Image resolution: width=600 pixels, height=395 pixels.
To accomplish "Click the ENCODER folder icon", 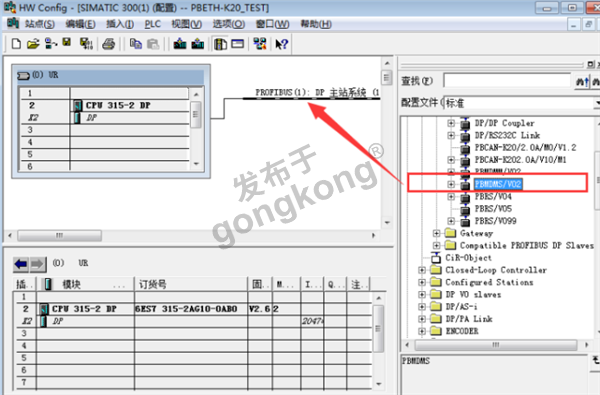I will [x=436, y=331].
